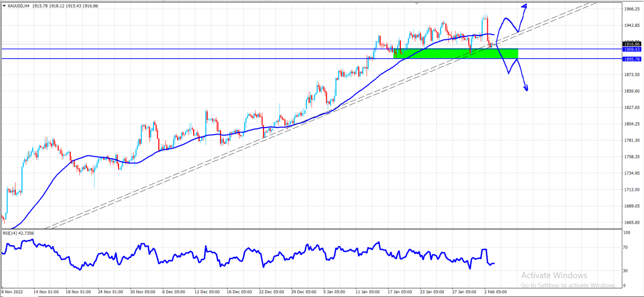This screenshot has width=644, height=297.
Task: Click the 1850.60 price axis label
Action: coord(632,91)
